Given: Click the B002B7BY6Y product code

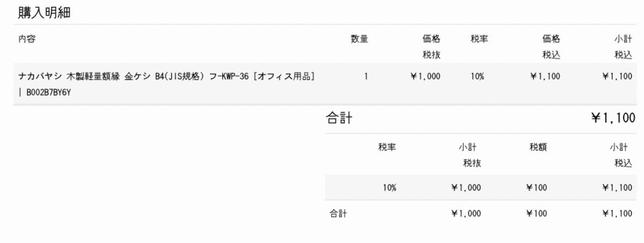Looking at the screenshot, I should click(x=47, y=92).
